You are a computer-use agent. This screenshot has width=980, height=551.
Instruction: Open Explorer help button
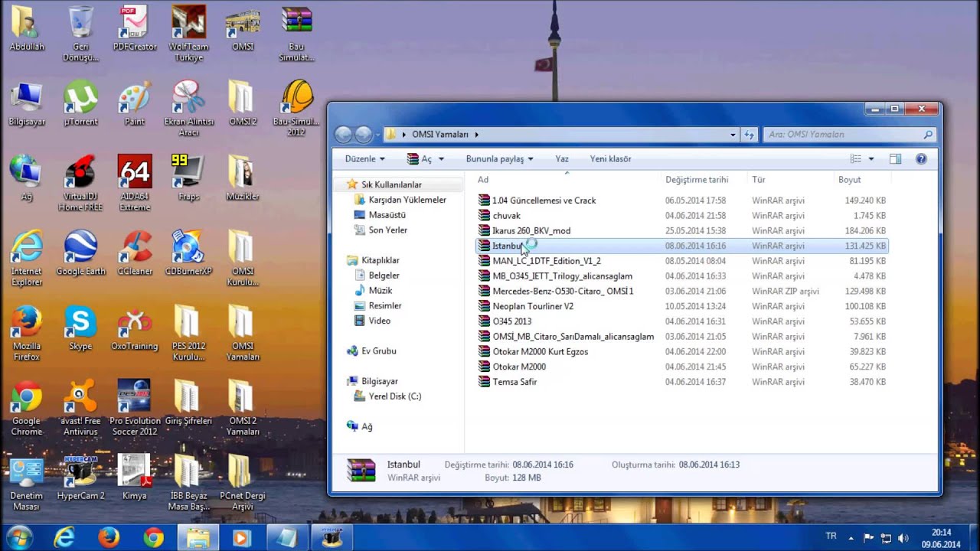click(921, 159)
